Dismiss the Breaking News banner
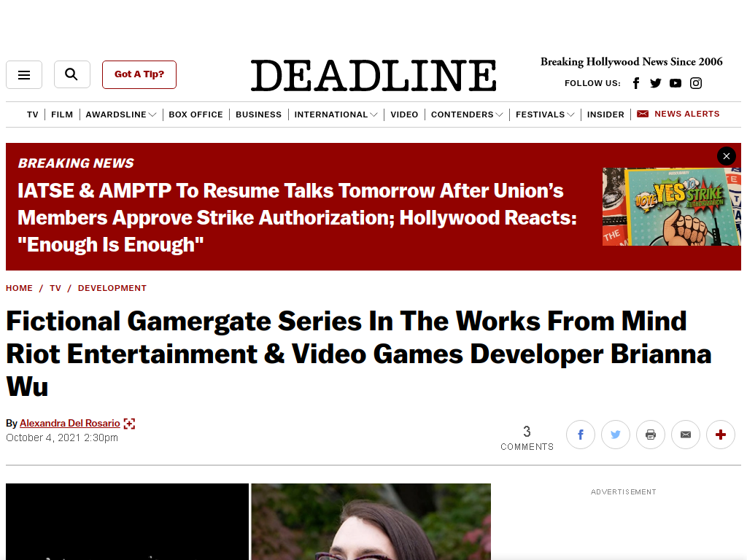The width and height of the screenshot is (747, 560). click(x=727, y=156)
